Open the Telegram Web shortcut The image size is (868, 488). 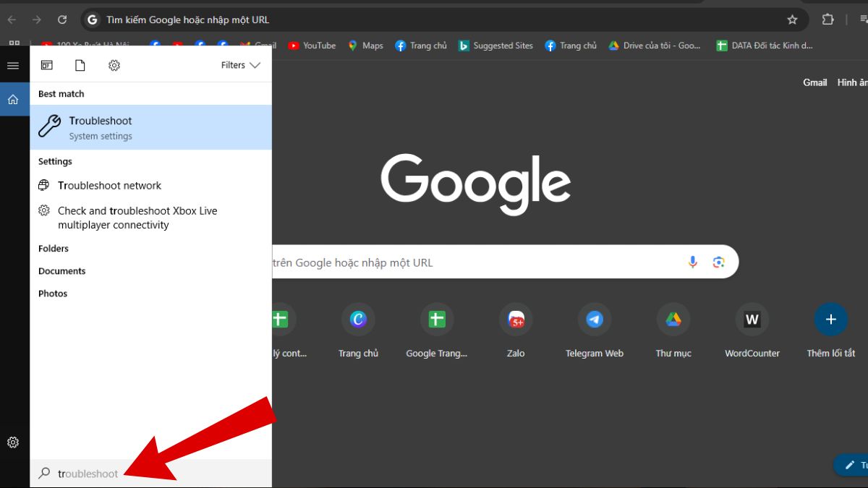click(595, 330)
